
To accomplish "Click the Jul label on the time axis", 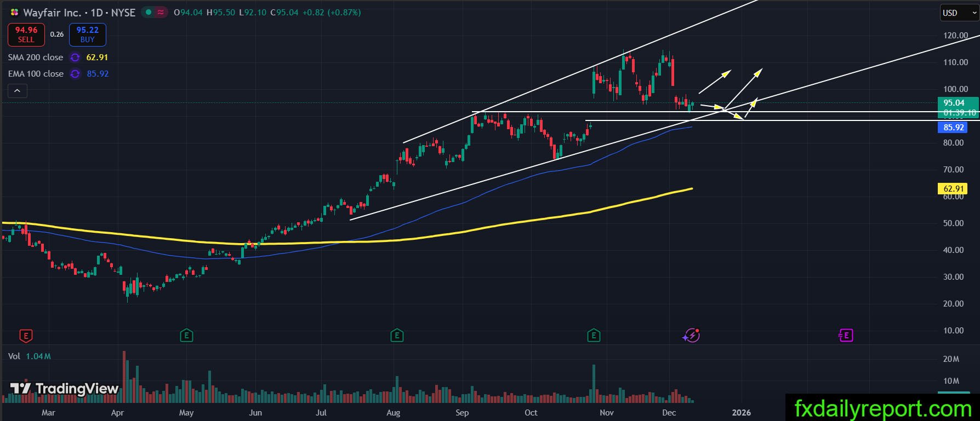I will [321, 413].
